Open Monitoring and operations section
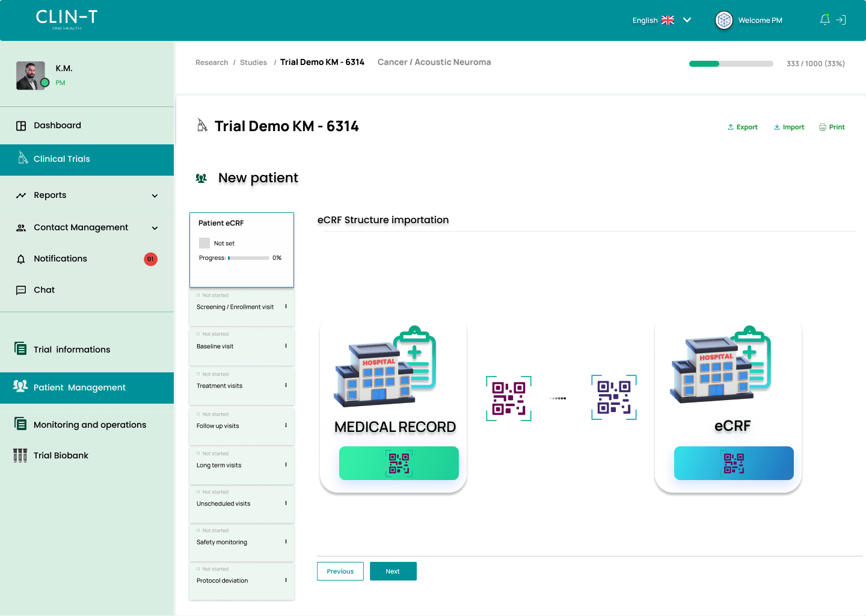The image size is (866, 616). [87, 425]
